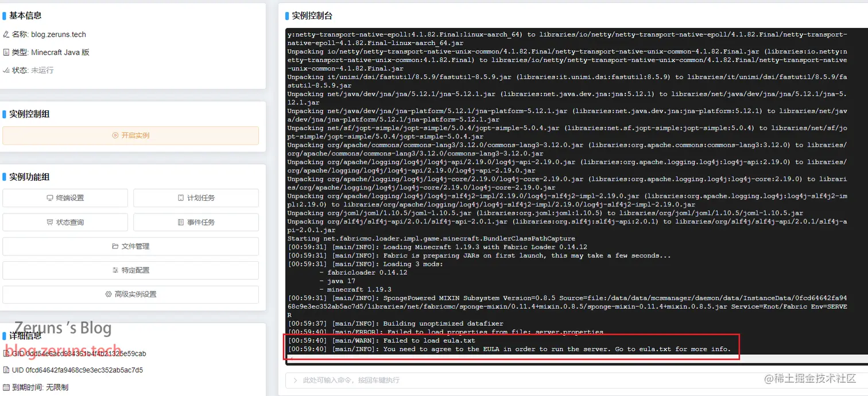Click the 实例控制台 panel heading

coord(312,15)
